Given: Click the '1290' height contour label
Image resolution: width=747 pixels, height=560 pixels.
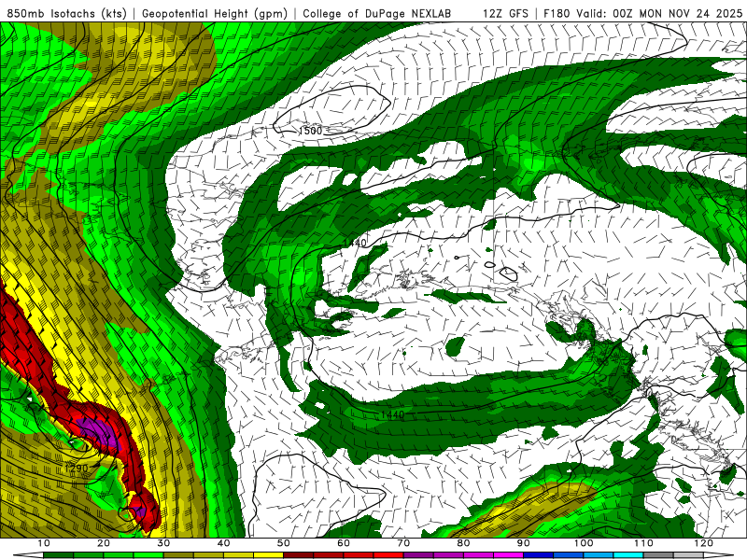Looking at the screenshot, I should point(76,469).
